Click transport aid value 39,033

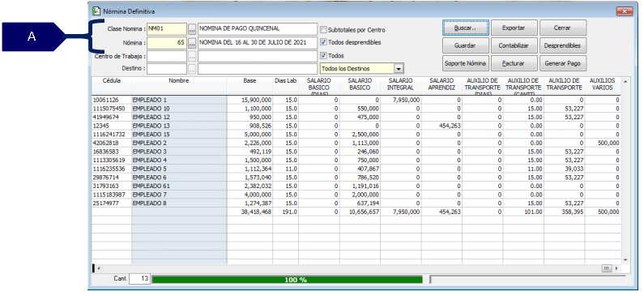(565, 169)
